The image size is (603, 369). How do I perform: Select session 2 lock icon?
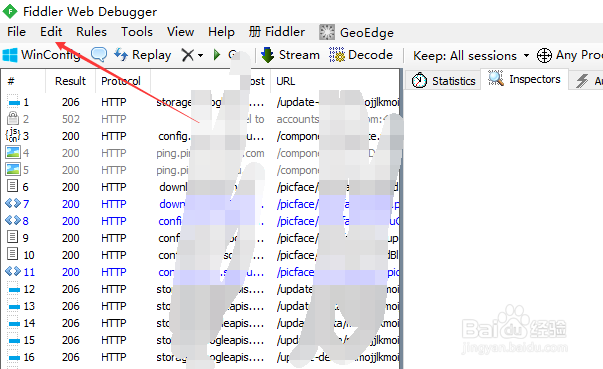click(x=13, y=119)
